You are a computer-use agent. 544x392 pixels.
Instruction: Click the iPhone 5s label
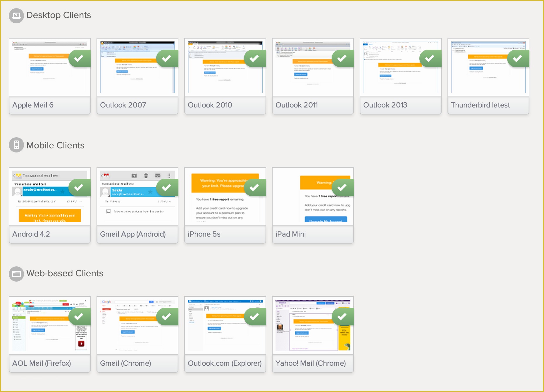204,234
